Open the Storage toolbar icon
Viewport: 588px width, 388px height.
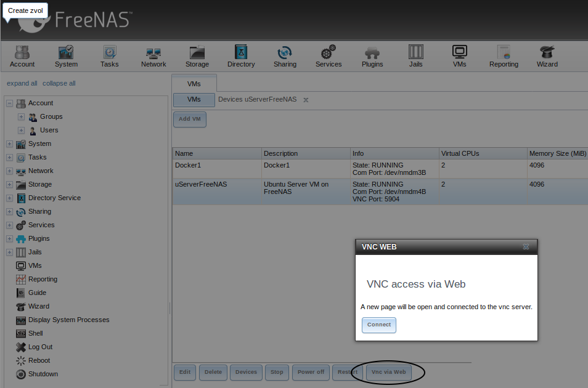pos(197,56)
